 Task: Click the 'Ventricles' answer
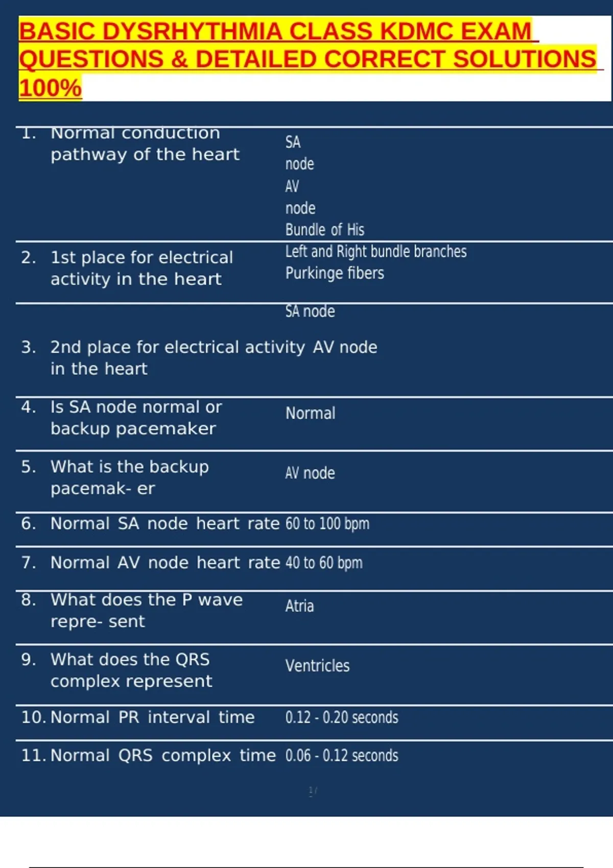317,666
